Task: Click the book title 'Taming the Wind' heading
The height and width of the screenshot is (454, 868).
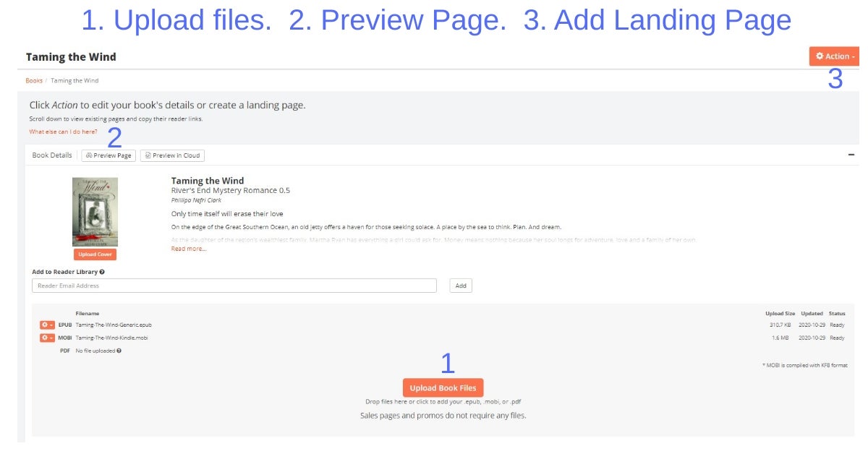Action: [x=208, y=181]
